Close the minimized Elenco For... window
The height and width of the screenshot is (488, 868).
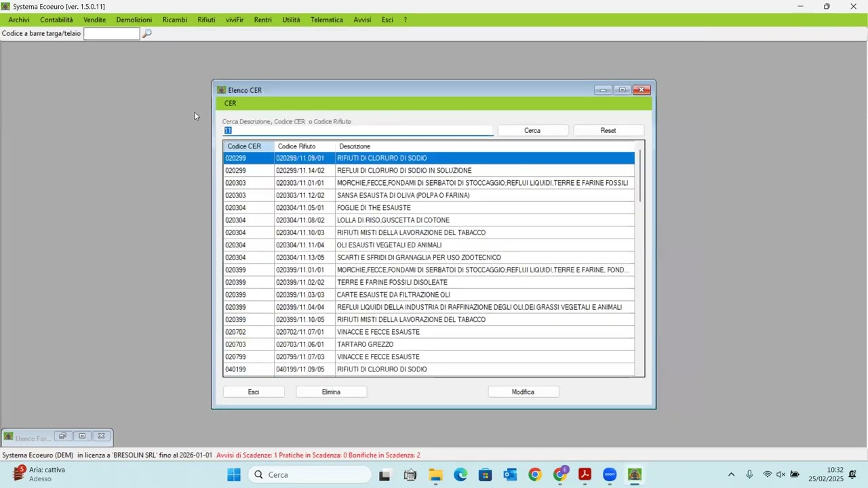(101, 436)
